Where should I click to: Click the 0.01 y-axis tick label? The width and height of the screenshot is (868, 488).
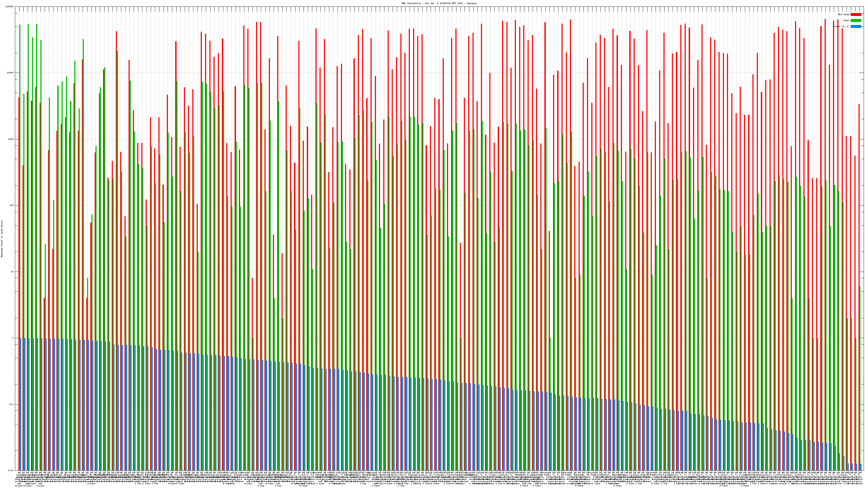pos(11,470)
